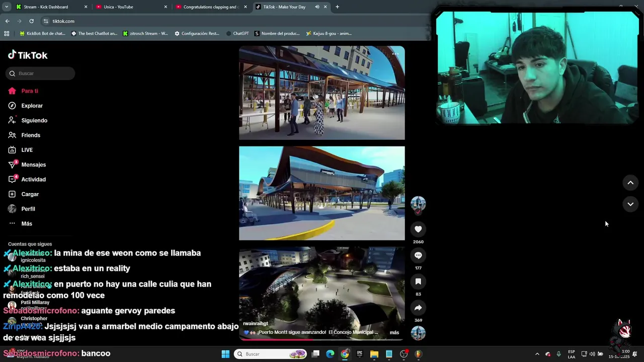Viewport: 644px width, 362px height.
Task: Click the top video collage panel
Action: point(322,93)
